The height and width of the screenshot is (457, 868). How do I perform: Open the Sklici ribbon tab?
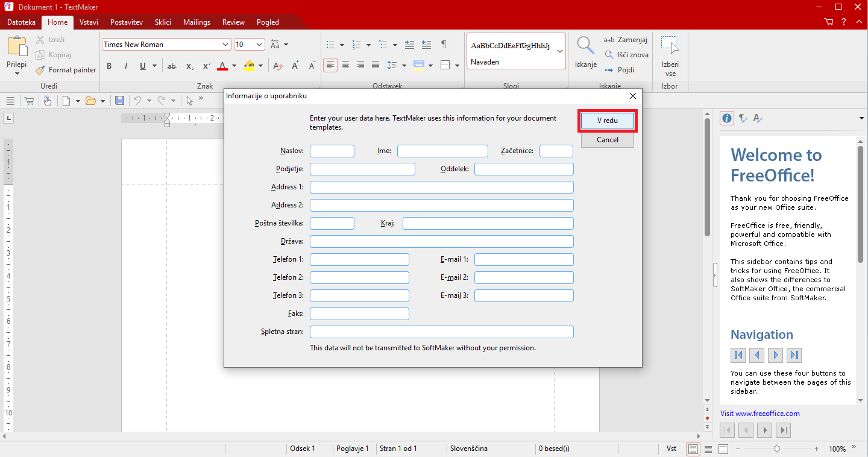point(163,22)
